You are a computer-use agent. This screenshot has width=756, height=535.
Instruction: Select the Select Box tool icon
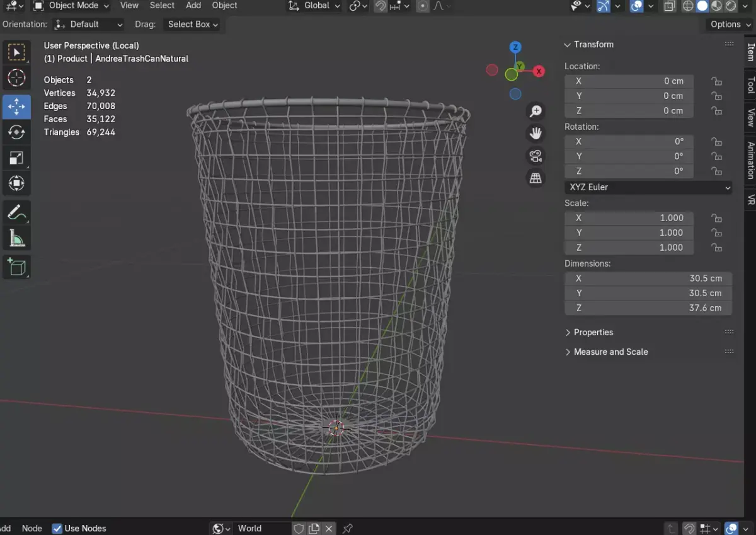coord(16,52)
